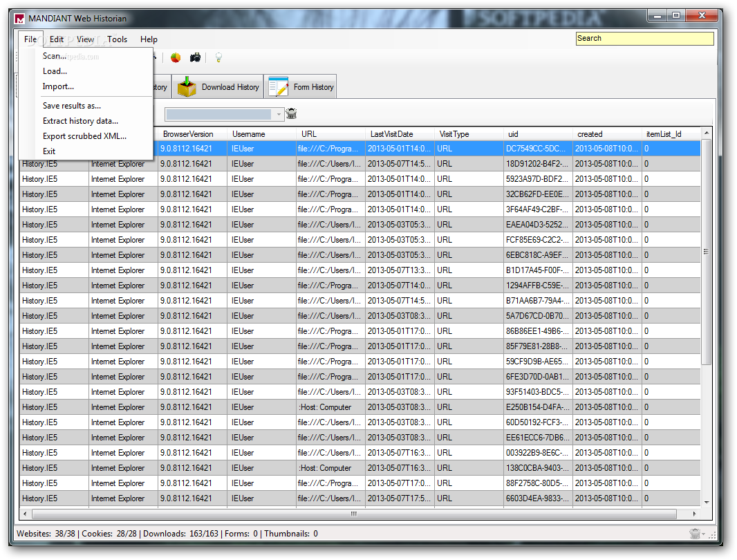This screenshot has height=560, width=737.
Task: Click the horizontal scrollbar left arrow
Action: [x=25, y=514]
